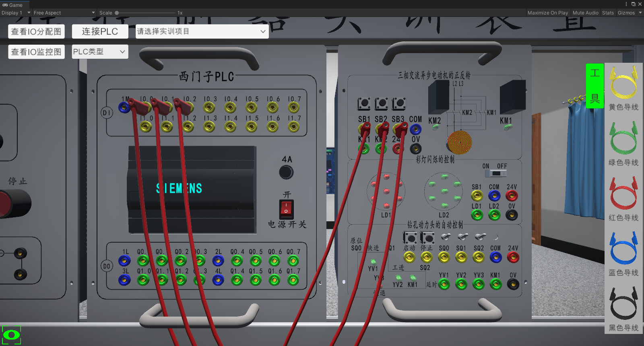The height and width of the screenshot is (346, 644).
Task: Click the light panel SB1 yellow terminal
Action: (x=477, y=196)
